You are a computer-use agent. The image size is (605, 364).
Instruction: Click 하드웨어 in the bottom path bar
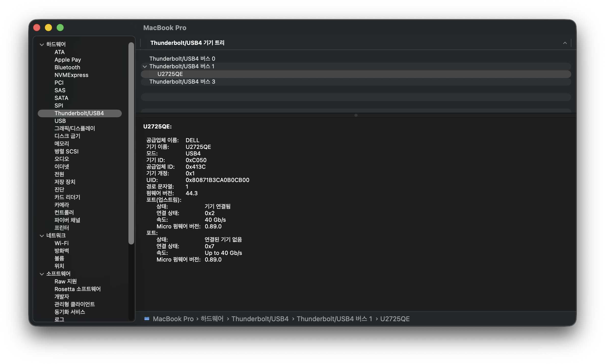pyautogui.click(x=212, y=319)
